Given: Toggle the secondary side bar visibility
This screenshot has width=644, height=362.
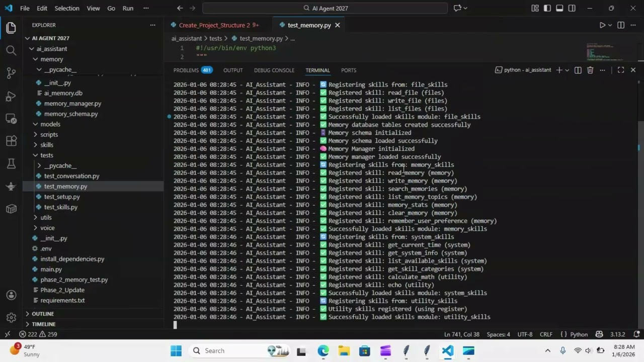Looking at the screenshot, I should 572,8.
